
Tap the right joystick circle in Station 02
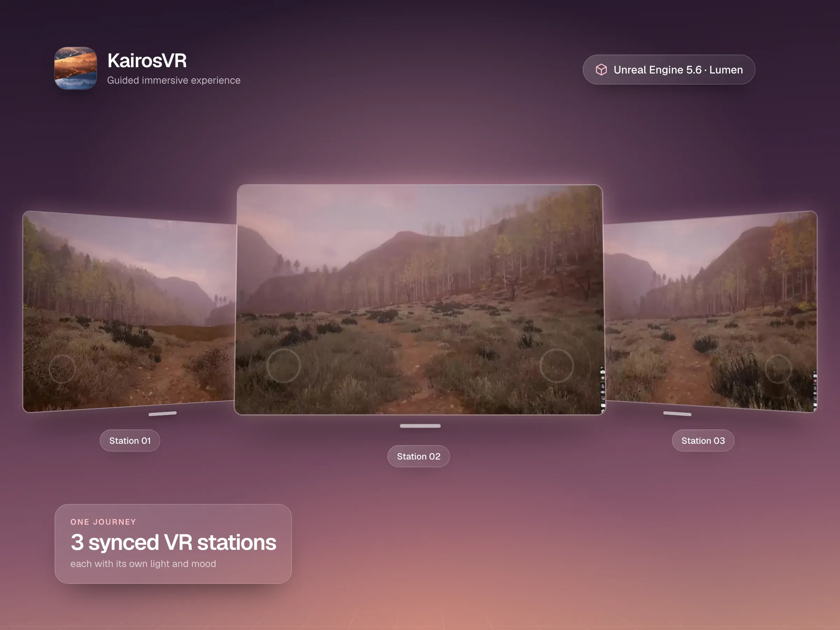tap(556, 365)
